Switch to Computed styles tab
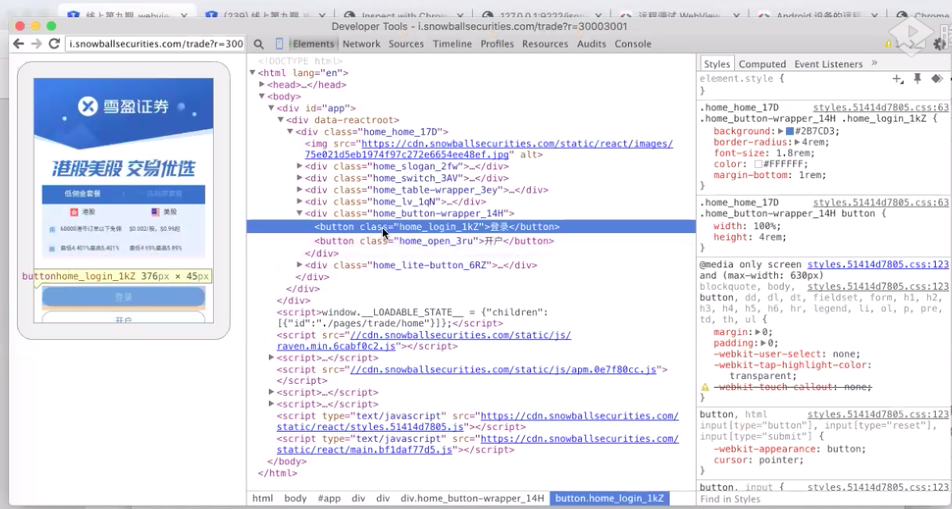 [x=762, y=64]
